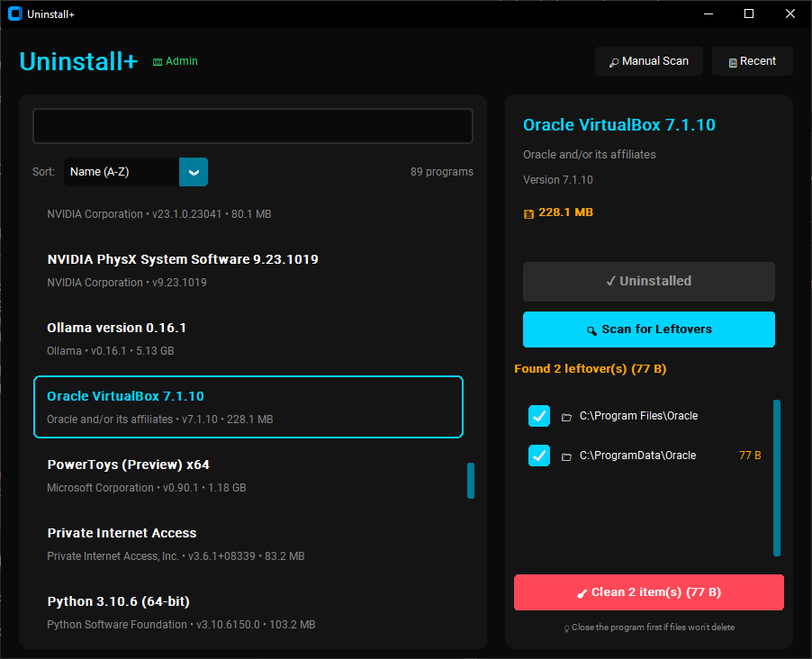This screenshot has height=659, width=812.
Task: Select Private Internet Access entry
Action: click(x=248, y=544)
